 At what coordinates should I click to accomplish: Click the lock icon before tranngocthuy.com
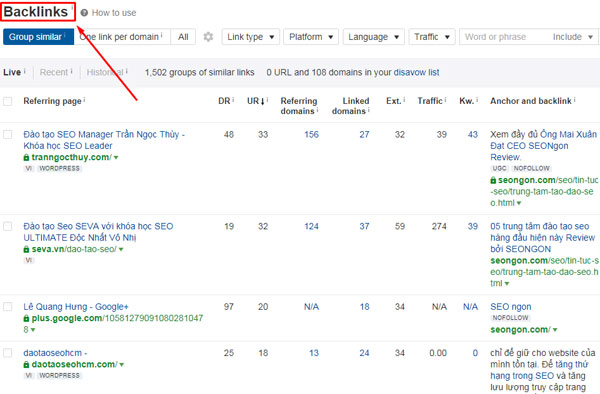click(x=26, y=157)
